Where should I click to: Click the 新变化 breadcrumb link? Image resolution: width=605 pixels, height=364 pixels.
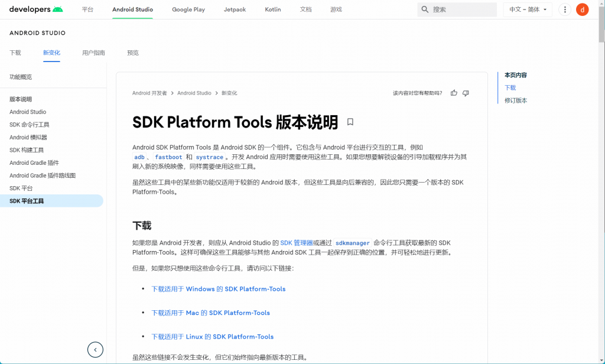click(x=229, y=93)
